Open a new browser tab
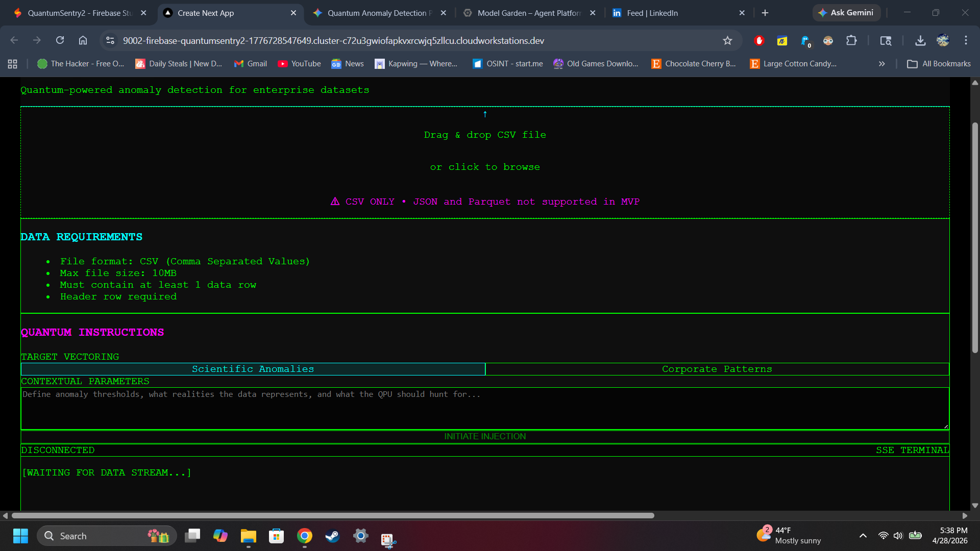The height and width of the screenshot is (551, 980). 765,13
